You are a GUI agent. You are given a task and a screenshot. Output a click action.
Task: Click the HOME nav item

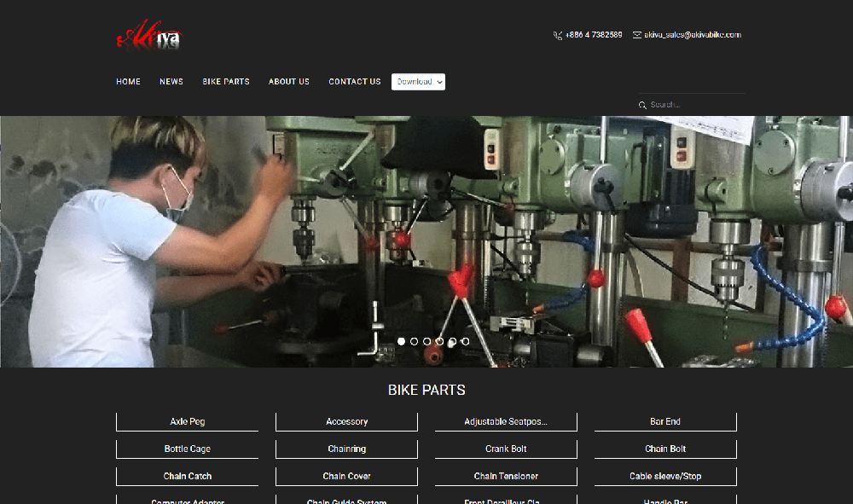(x=128, y=82)
